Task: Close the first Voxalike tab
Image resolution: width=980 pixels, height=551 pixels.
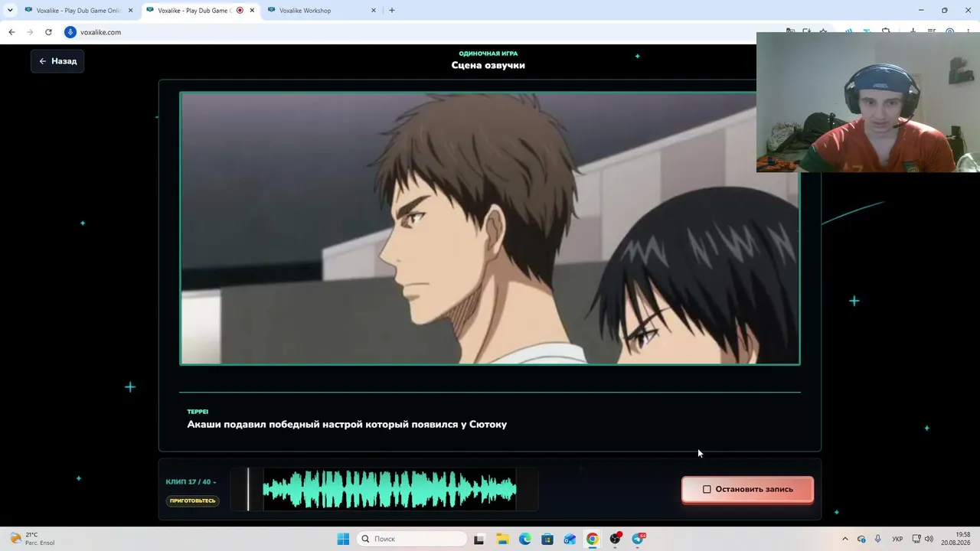Action: coord(131,11)
